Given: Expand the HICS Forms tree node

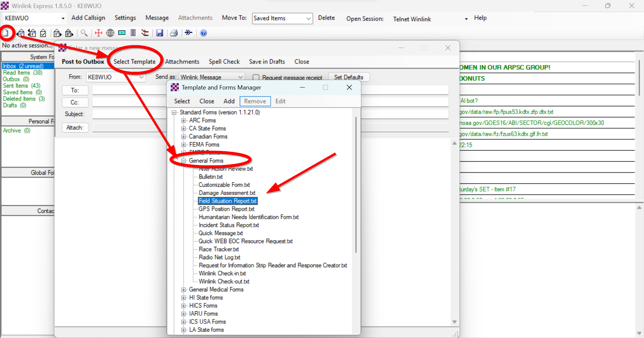Looking at the screenshot, I should point(183,305).
